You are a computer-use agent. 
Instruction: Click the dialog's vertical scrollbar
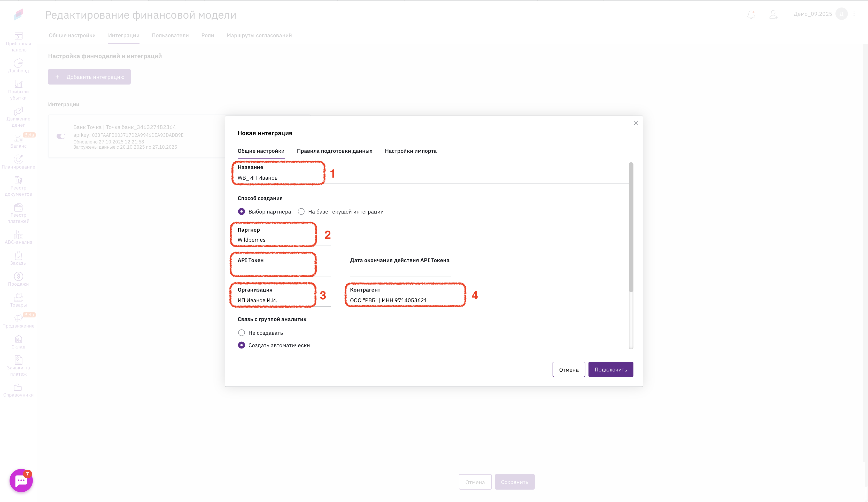[x=631, y=227]
